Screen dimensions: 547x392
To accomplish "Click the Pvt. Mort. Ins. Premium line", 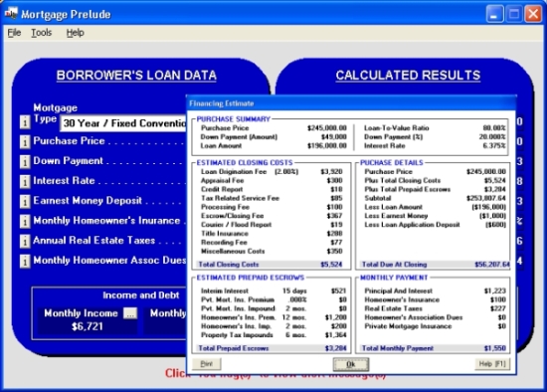I will [273, 299].
